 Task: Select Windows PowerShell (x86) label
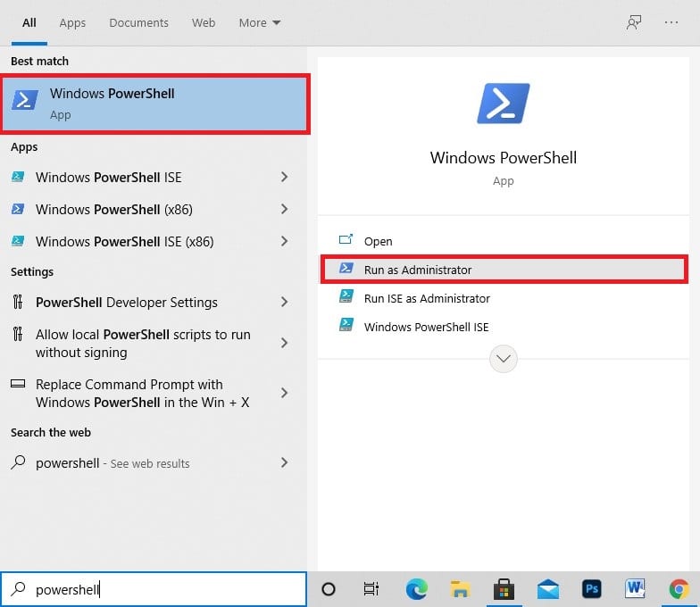click(114, 209)
